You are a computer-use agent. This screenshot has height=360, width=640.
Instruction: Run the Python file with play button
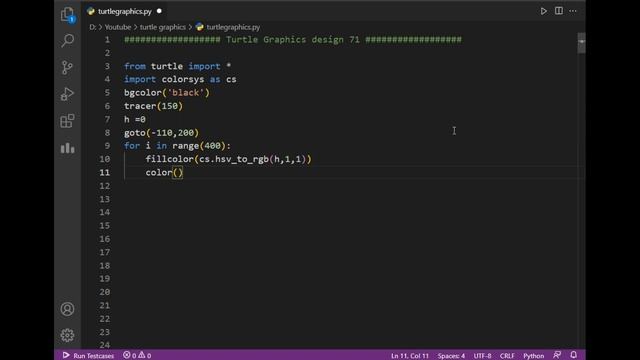pyautogui.click(x=543, y=11)
